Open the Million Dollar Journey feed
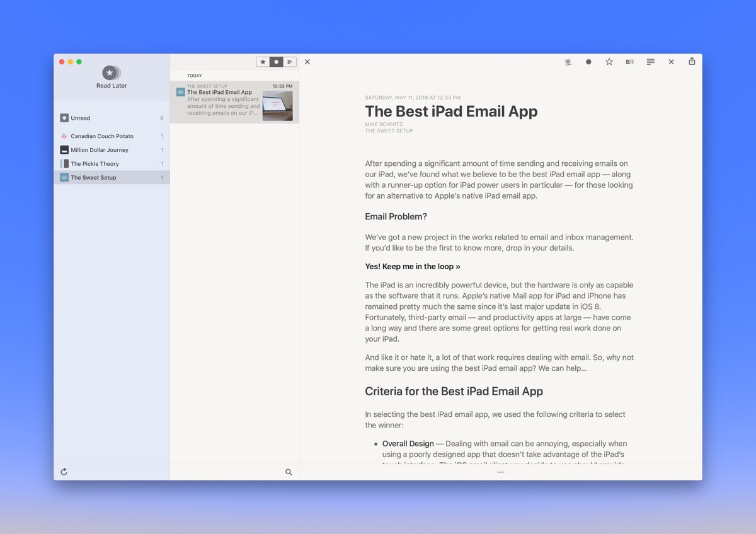Viewport: 756px width, 534px height. tap(112, 150)
